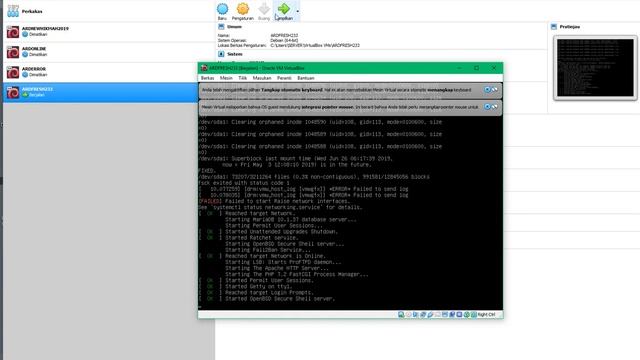
Task: Open Pengaturan (Settings) from the toolbar
Action: [242, 11]
